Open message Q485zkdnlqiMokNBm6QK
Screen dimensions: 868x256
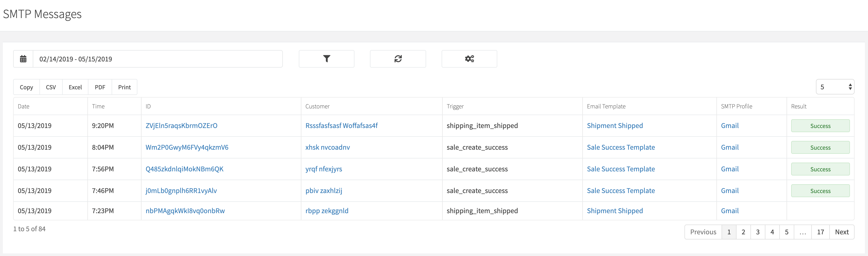[x=184, y=169]
